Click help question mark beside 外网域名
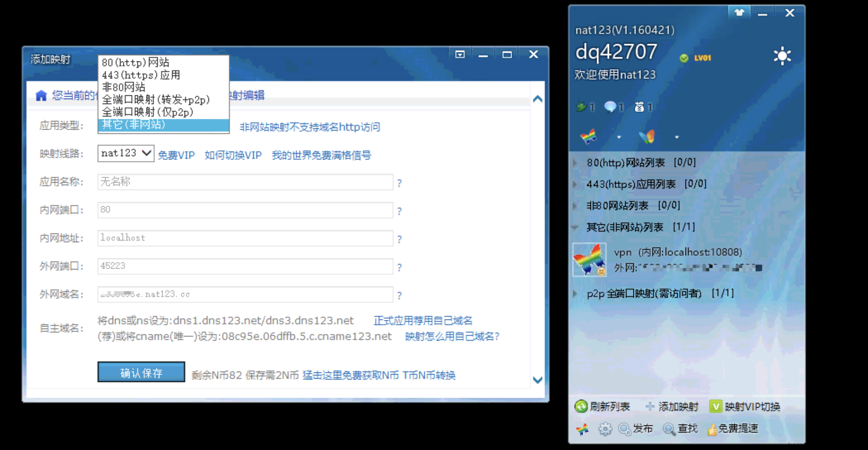This screenshot has width=868, height=450. [399, 295]
